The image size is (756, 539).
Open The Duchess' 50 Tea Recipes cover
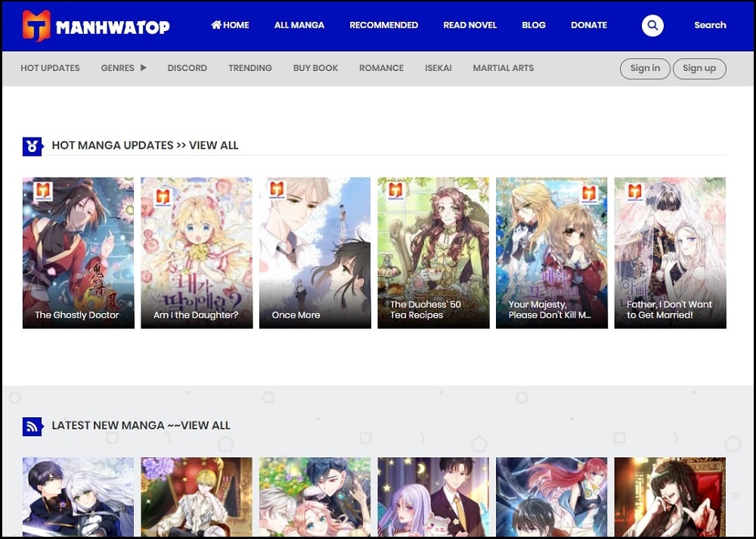[x=433, y=253]
